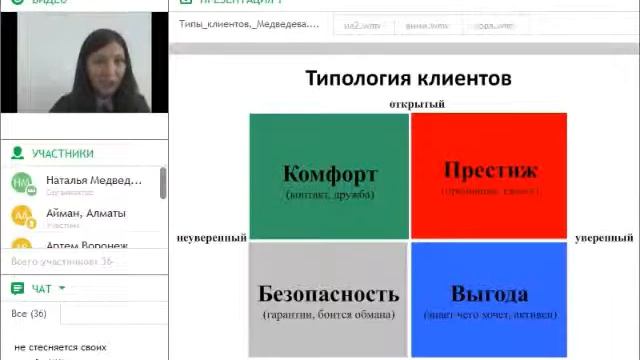Screen dimensions: 640x360
Task: Select the Все (36) chat tab
Action: [29, 314]
